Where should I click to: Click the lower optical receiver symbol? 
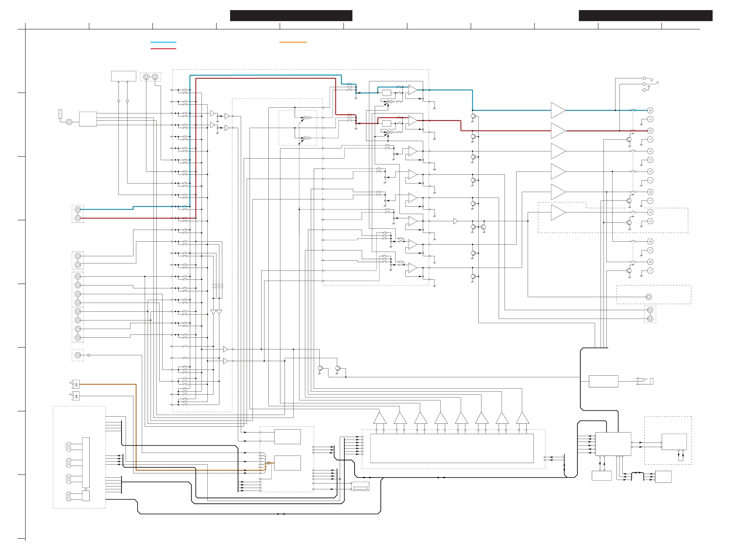tap(76, 396)
